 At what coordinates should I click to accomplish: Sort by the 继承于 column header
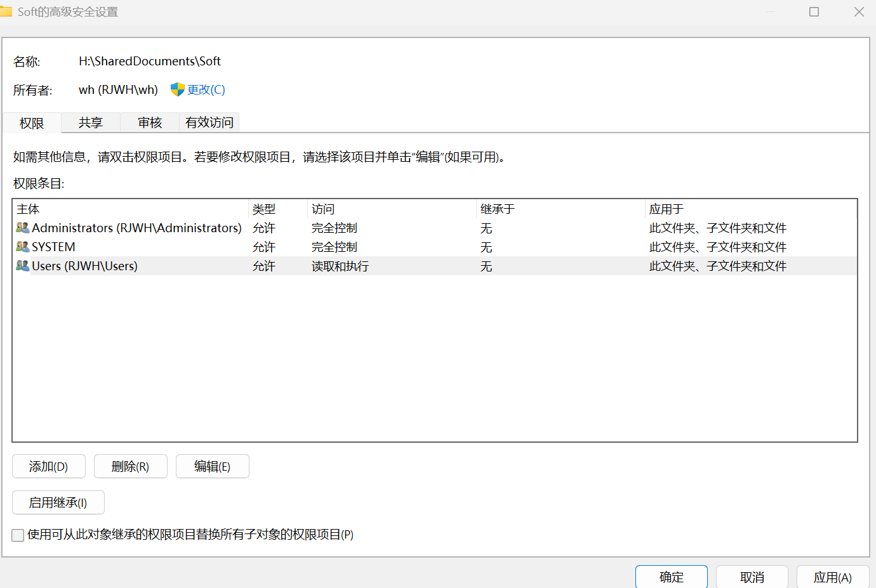coord(561,209)
